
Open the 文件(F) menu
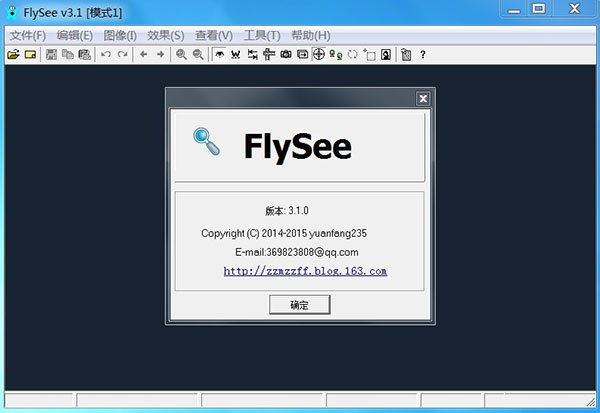tap(28, 36)
